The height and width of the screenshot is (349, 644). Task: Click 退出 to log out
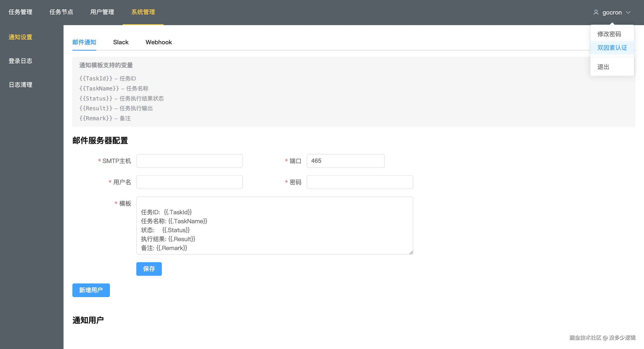point(603,67)
